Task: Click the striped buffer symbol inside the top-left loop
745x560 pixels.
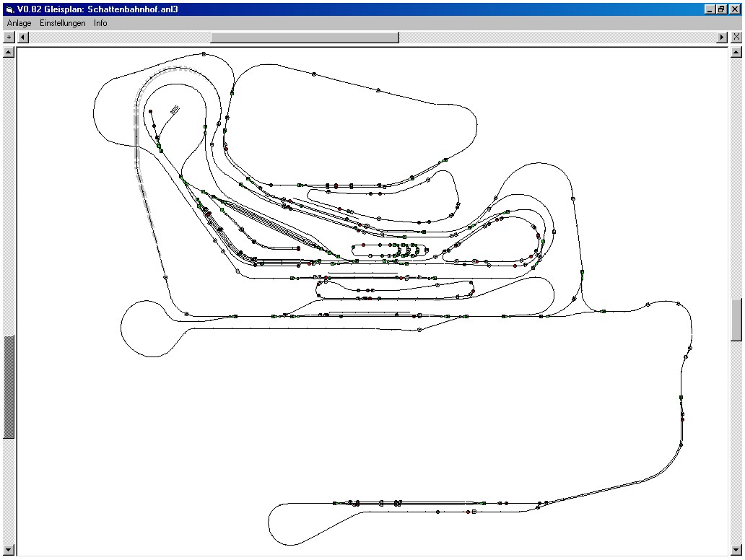Action: click(175, 110)
